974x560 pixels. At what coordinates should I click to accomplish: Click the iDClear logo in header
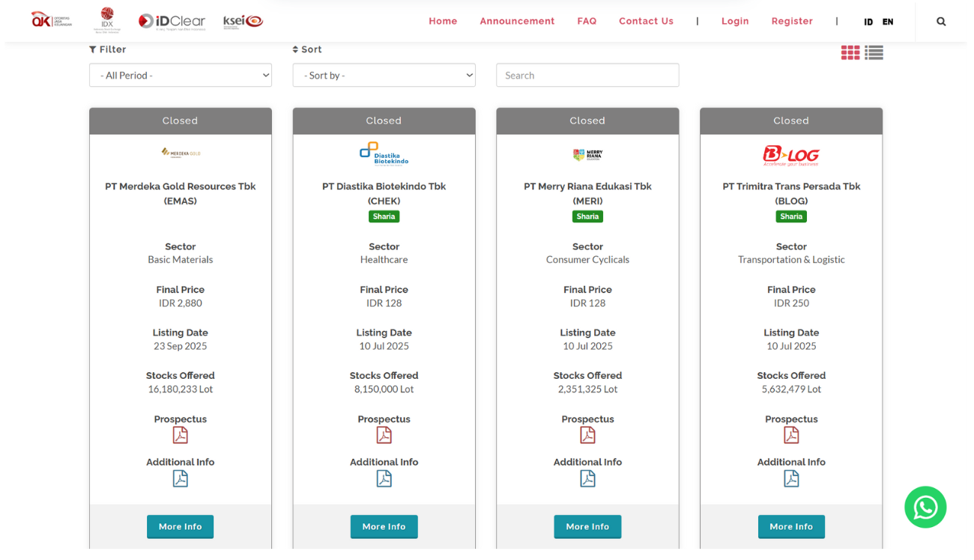pos(172,21)
